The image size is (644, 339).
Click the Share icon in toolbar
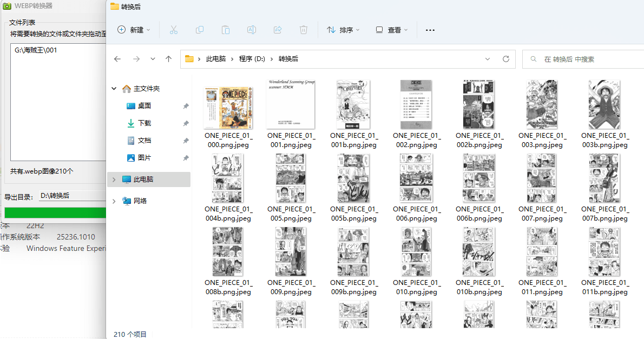[278, 30]
